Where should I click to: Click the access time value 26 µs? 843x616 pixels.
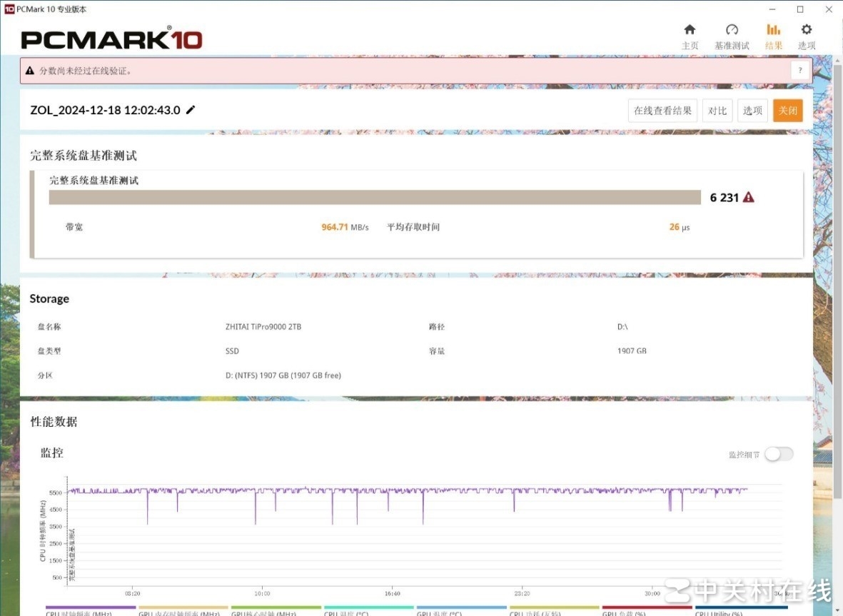point(679,227)
